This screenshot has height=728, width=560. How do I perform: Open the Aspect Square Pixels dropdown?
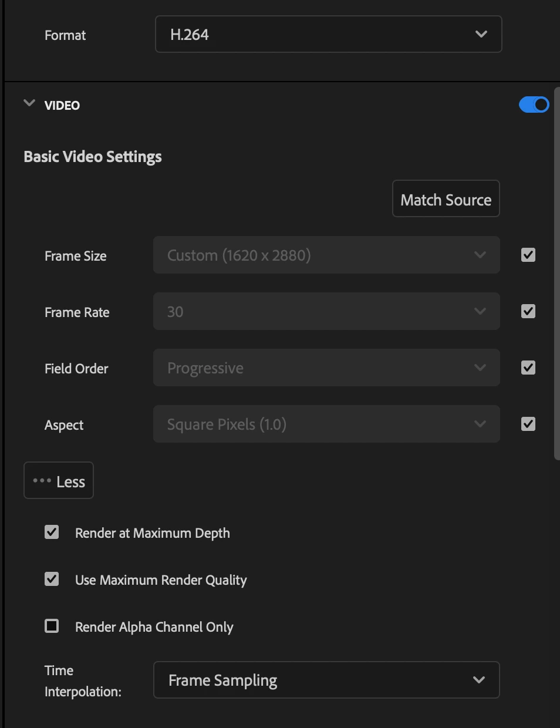coord(326,424)
